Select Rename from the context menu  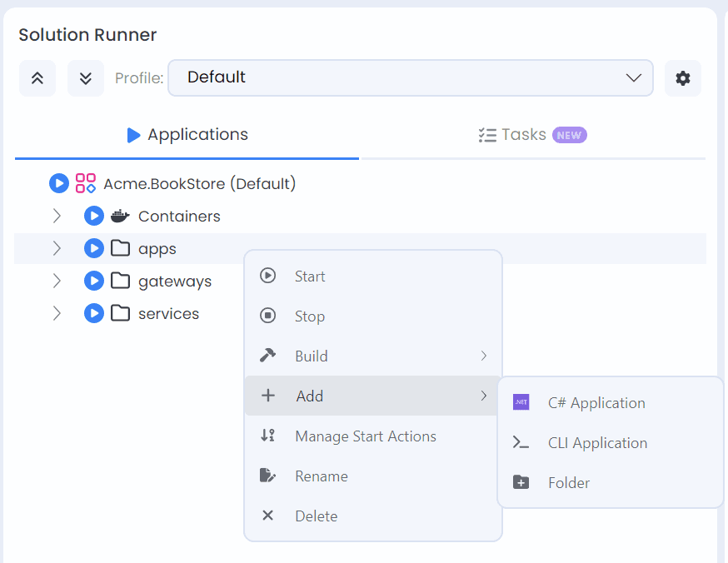[320, 476]
